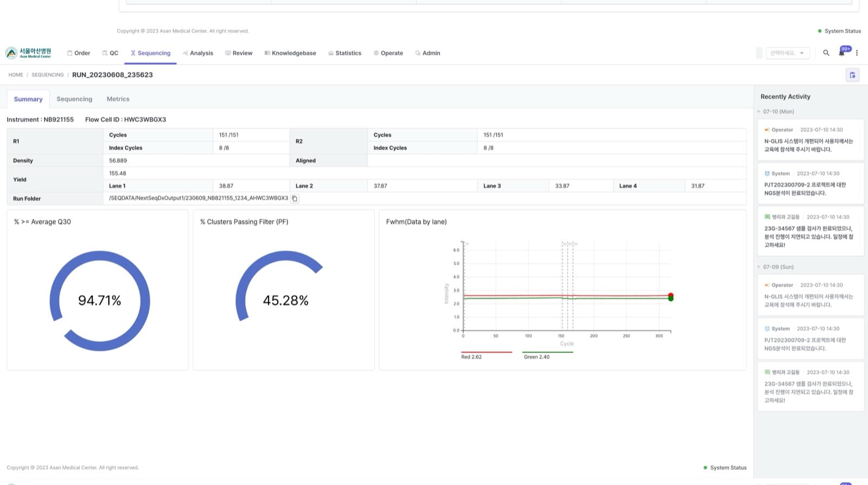The image size is (868, 485).
Task: Navigate to the Review menu
Action: tap(239, 53)
